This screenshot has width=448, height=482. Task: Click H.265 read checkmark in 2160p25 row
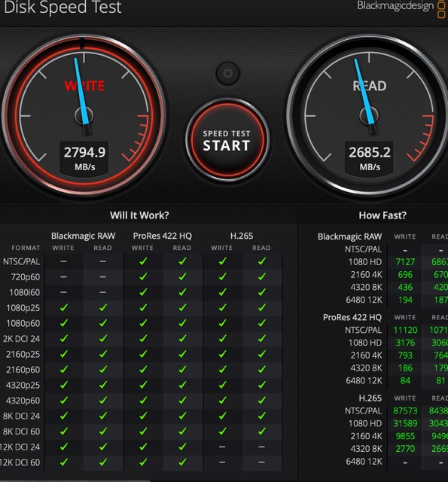tap(262, 354)
